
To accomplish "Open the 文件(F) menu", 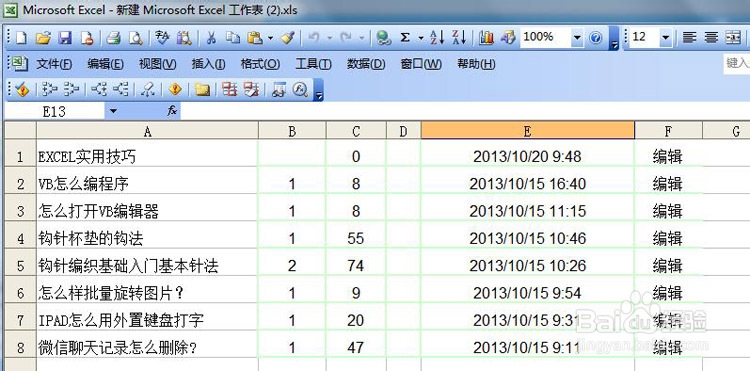I will (54, 64).
